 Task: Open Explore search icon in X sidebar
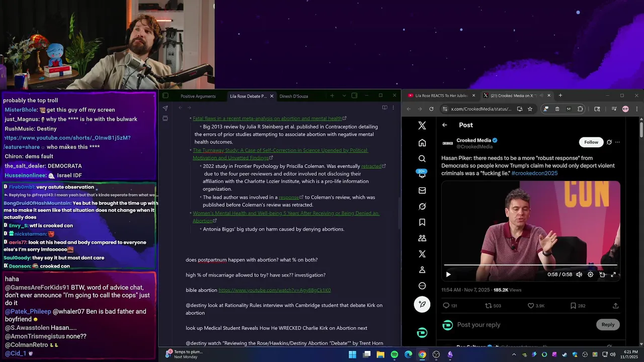coord(422,159)
